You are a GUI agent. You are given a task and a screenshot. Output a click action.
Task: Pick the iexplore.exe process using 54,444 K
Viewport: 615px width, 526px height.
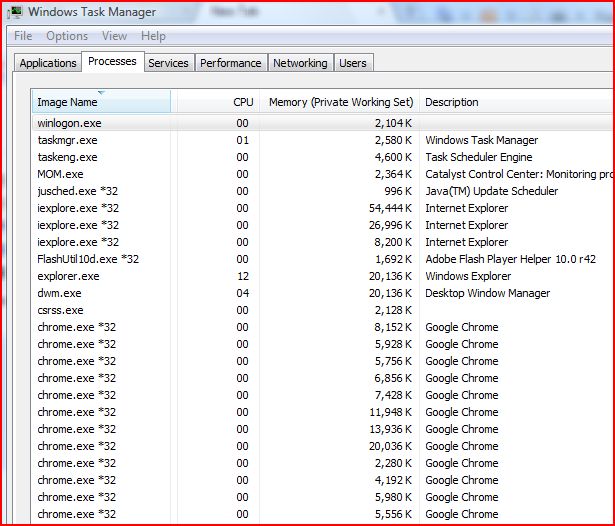(78, 208)
